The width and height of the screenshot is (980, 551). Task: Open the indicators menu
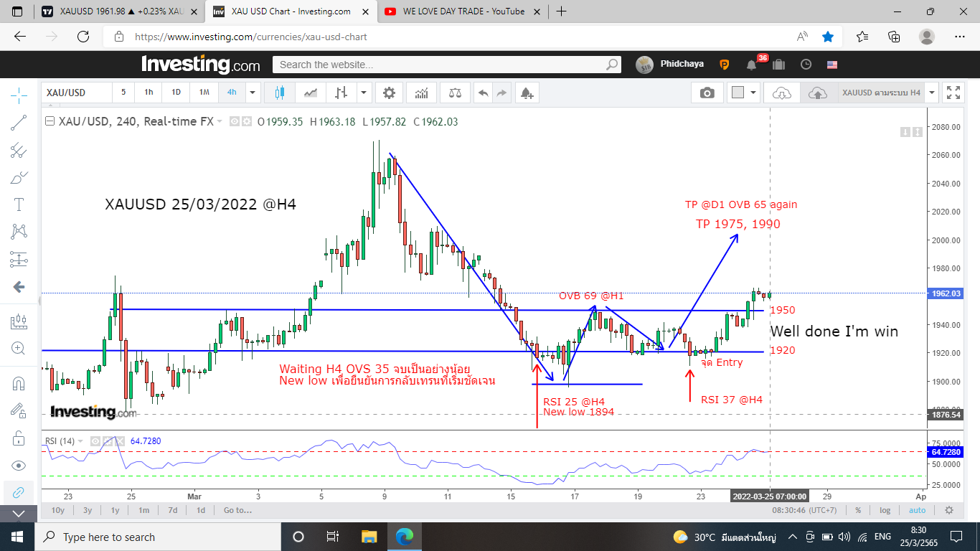pyautogui.click(x=421, y=93)
